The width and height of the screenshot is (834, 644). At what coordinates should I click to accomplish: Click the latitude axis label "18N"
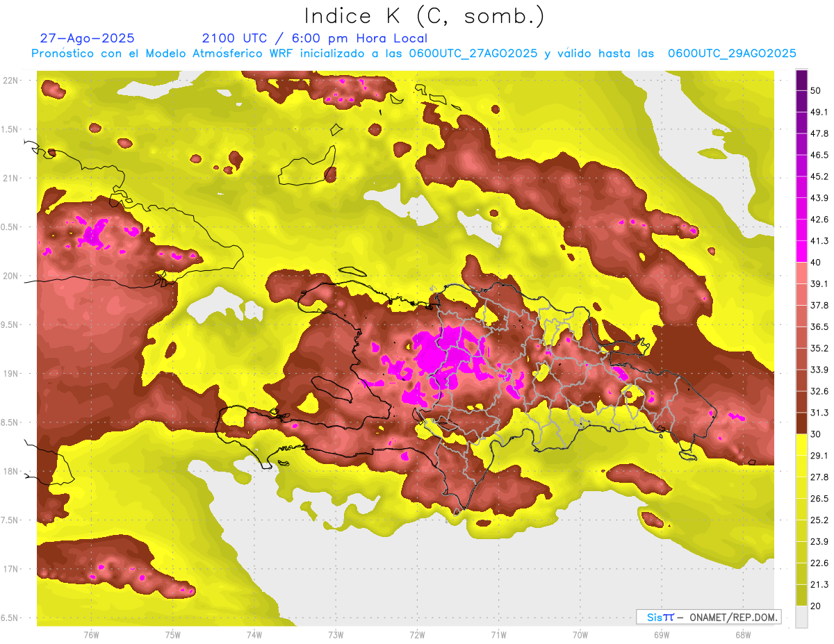[10, 471]
